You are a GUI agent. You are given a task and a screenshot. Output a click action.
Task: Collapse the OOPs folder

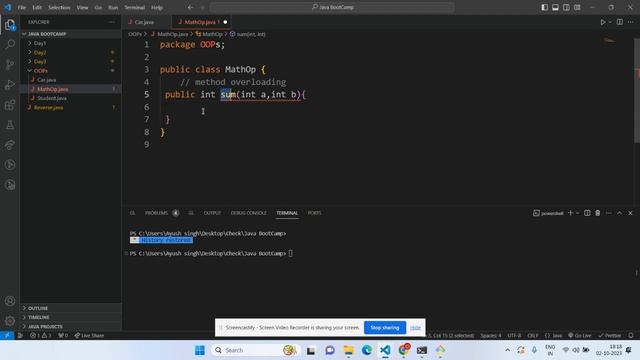(x=40, y=71)
